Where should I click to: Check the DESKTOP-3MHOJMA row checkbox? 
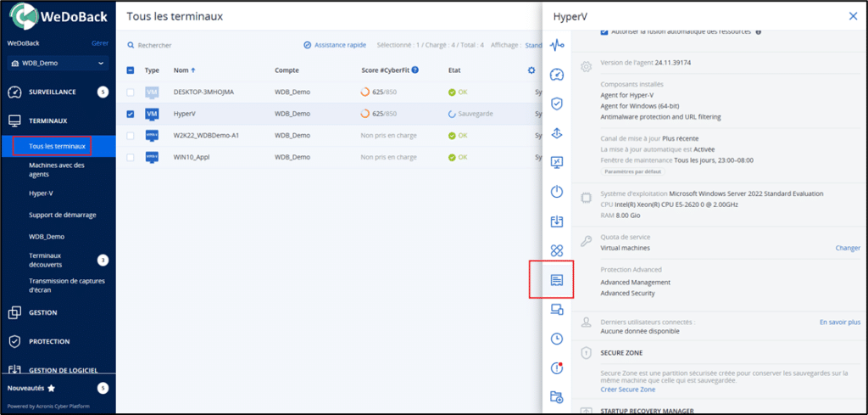click(131, 92)
